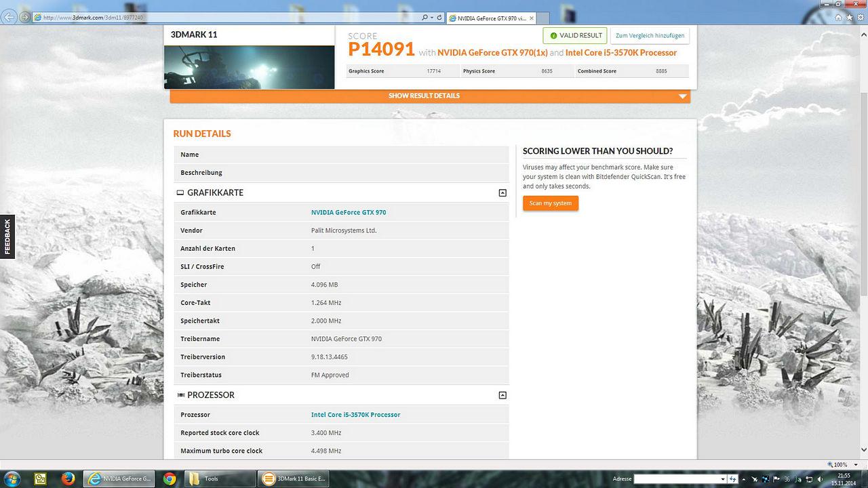The image size is (868, 488).
Task: Click the address bar search magnifier icon
Action: 425,17
